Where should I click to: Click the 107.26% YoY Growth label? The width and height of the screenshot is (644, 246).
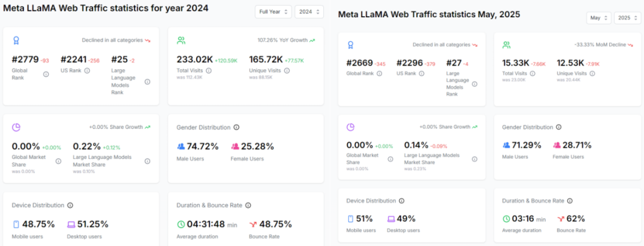pos(283,41)
